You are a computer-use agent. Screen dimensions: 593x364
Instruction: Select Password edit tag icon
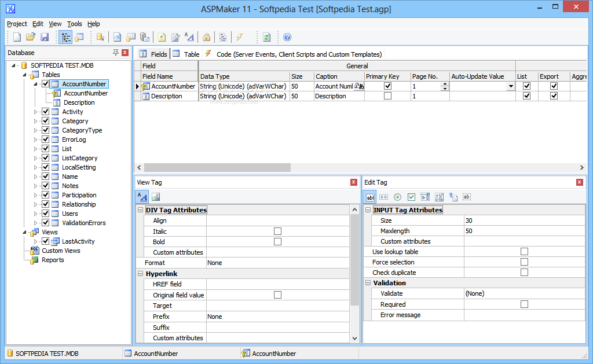click(383, 197)
